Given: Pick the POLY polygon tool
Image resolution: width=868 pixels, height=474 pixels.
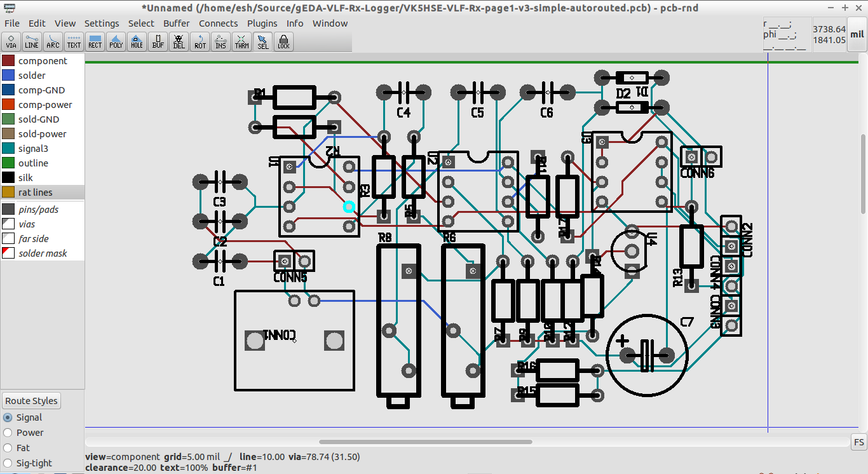Looking at the screenshot, I should pyautogui.click(x=116, y=41).
